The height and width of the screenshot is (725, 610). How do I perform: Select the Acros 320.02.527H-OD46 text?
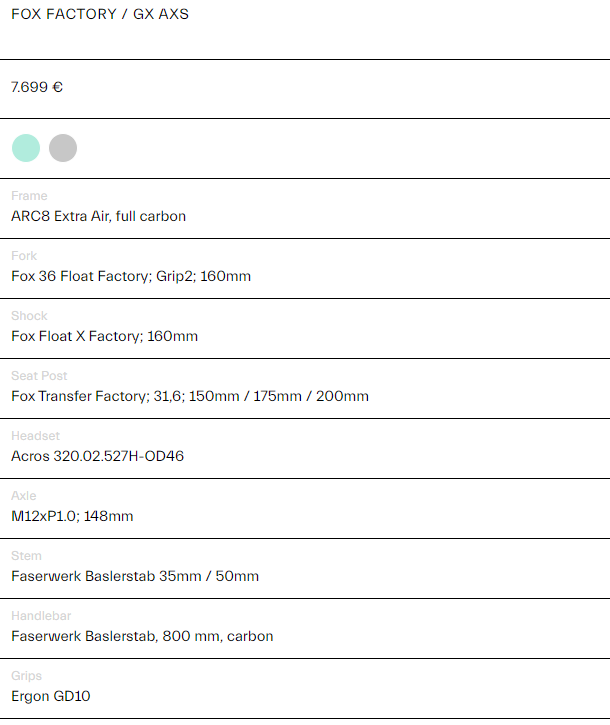coord(97,456)
